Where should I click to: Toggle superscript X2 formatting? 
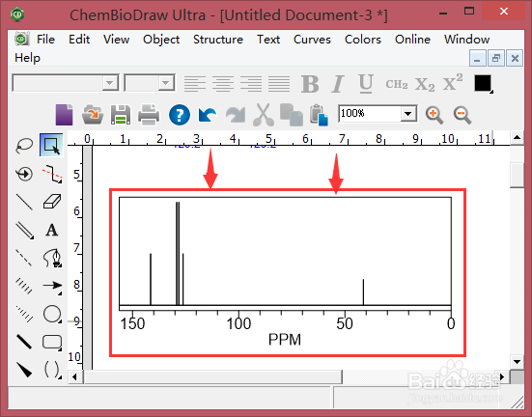pyautogui.click(x=453, y=82)
